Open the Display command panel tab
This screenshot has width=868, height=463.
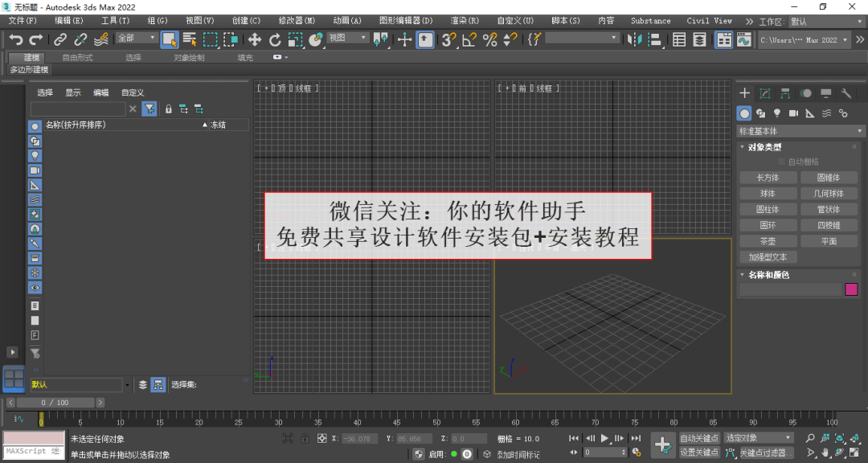[826, 93]
